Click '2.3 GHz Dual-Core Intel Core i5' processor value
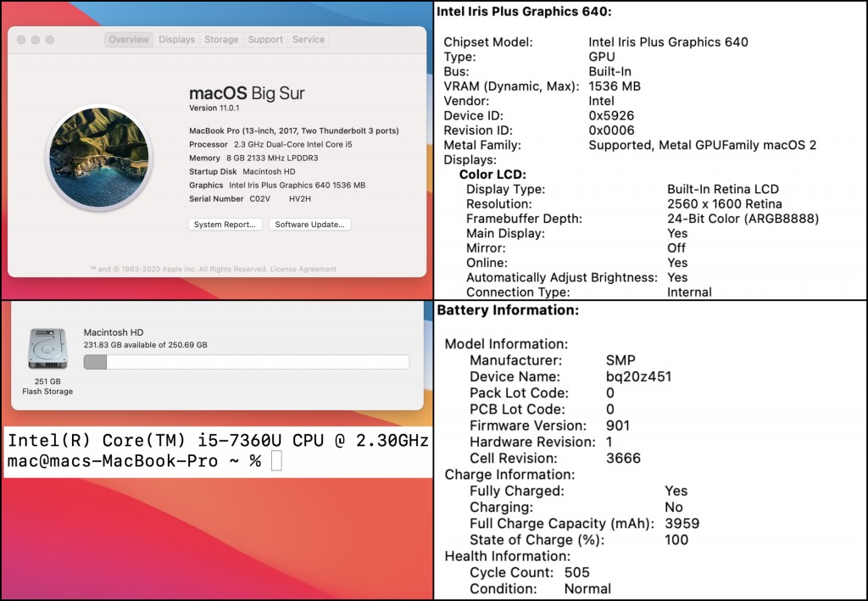The width and height of the screenshot is (868, 601). click(x=292, y=144)
